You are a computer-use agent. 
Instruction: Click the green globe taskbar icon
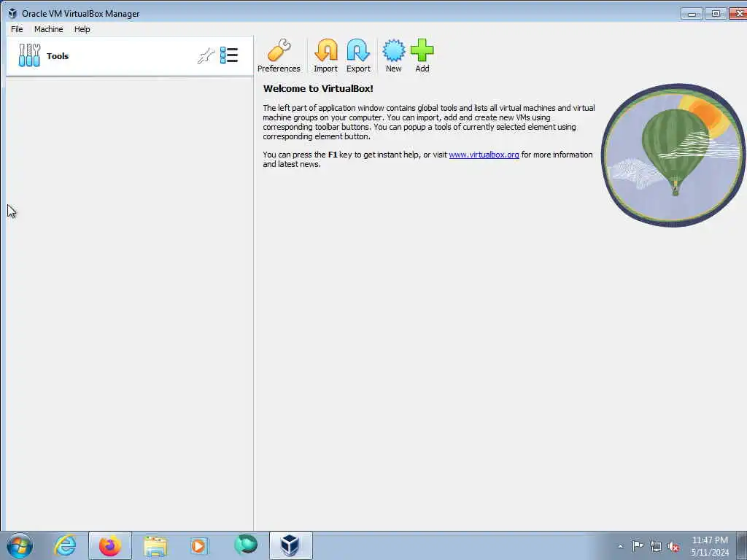coord(246,545)
